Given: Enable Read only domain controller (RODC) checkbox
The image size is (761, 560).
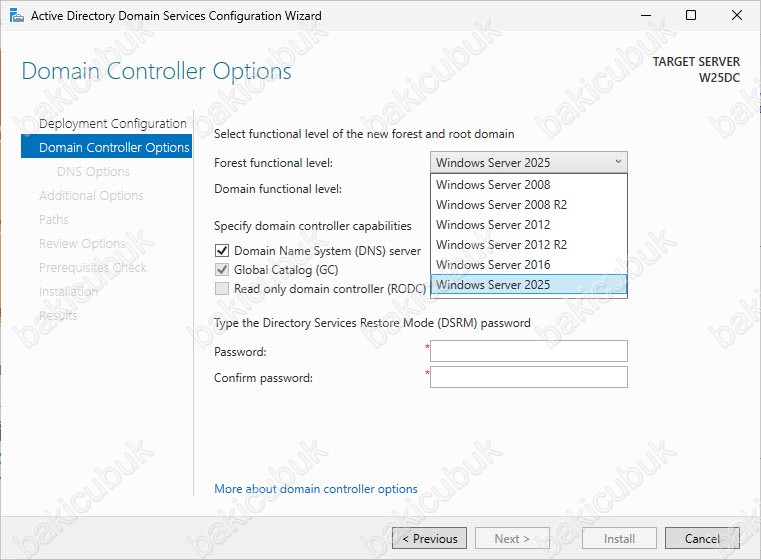Looking at the screenshot, I should 222,289.
